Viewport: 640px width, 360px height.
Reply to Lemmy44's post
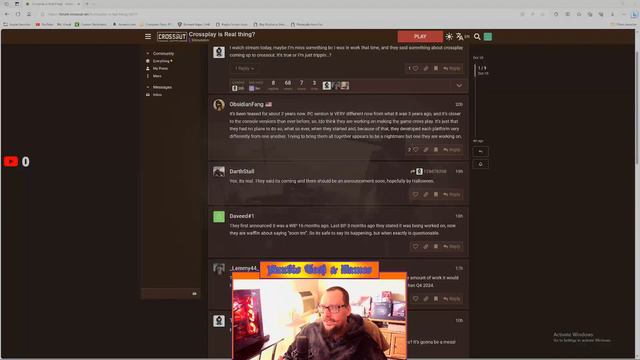click(452, 299)
